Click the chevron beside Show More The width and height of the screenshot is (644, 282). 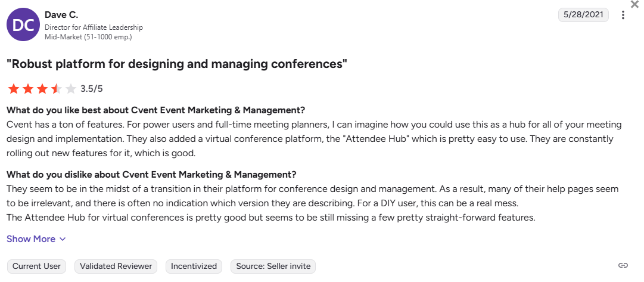tap(63, 240)
